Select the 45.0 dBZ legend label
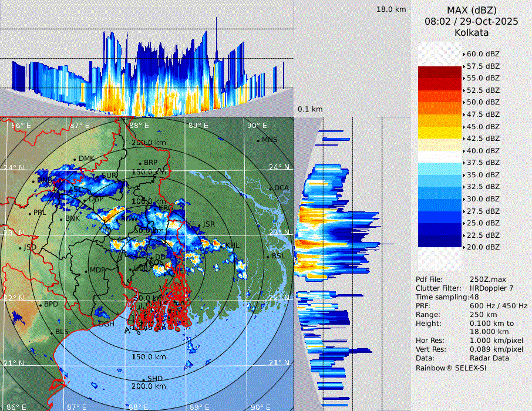The image size is (532, 411). point(483,126)
